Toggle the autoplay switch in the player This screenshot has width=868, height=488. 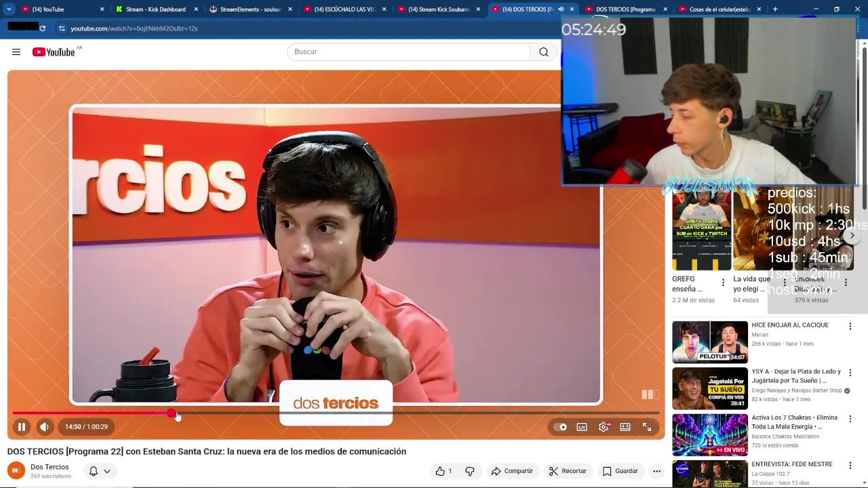coord(560,427)
